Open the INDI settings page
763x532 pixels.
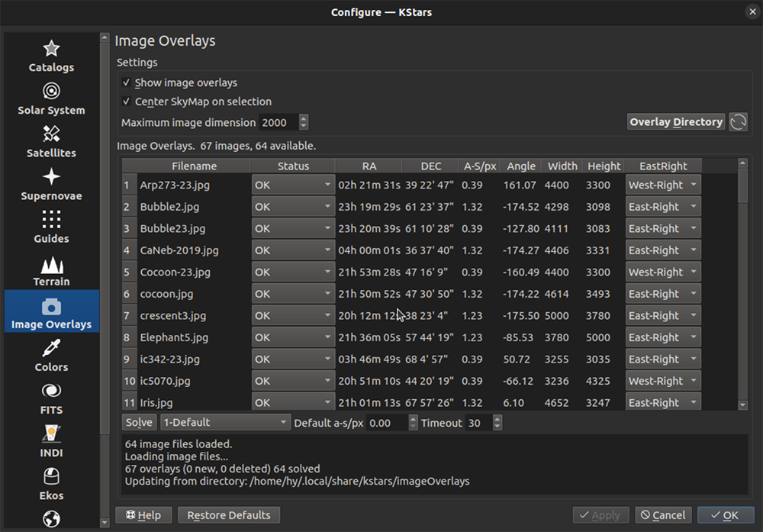click(x=51, y=442)
